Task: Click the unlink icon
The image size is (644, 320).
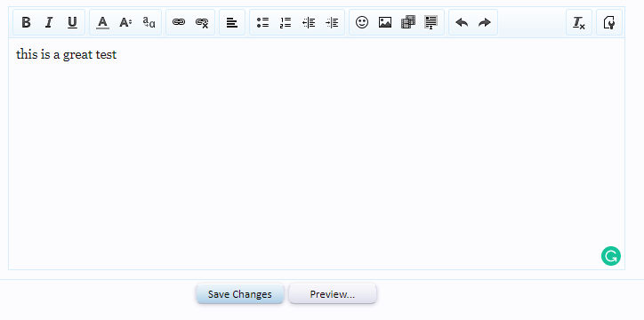Action: click(202, 22)
